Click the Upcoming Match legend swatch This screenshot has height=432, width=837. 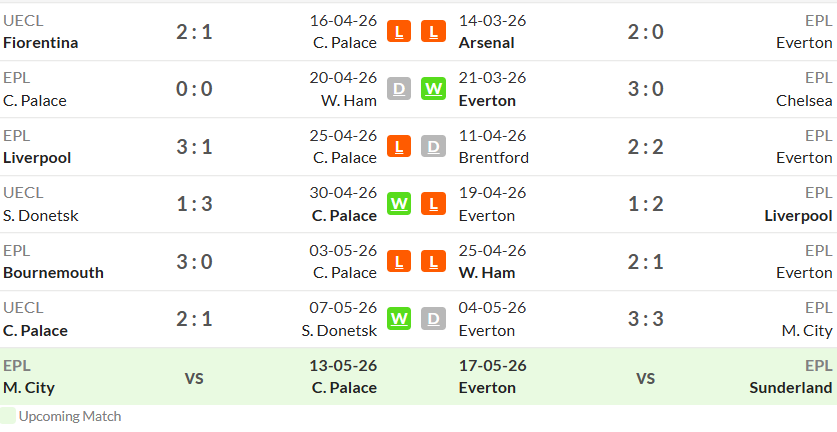(7, 416)
